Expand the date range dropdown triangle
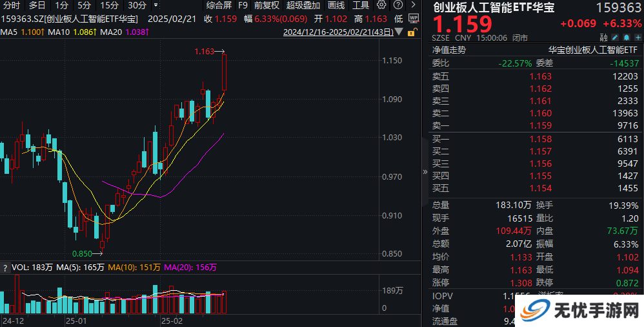The width and height of the screenshot is (644, 327). click(x=399, y=32)
